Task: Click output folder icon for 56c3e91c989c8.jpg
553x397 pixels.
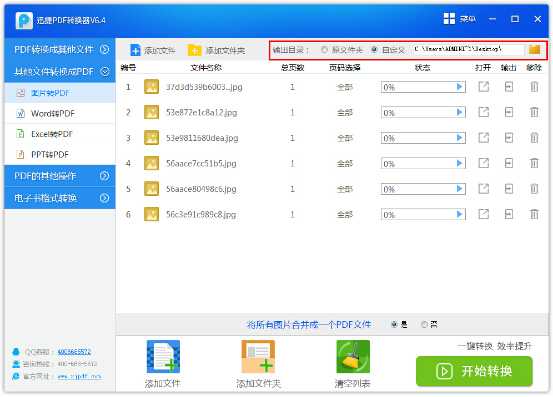Action: click(x=509, y=214)
